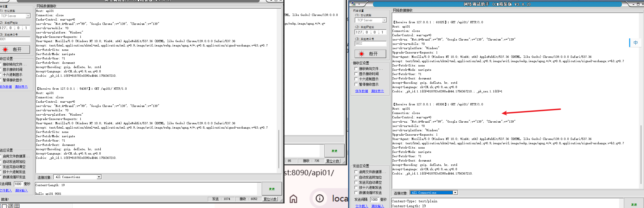This screenshot has width=644, height=208.
Task: Open the TCP Server protocol dropdown in the right window
Action: point(384,20)
